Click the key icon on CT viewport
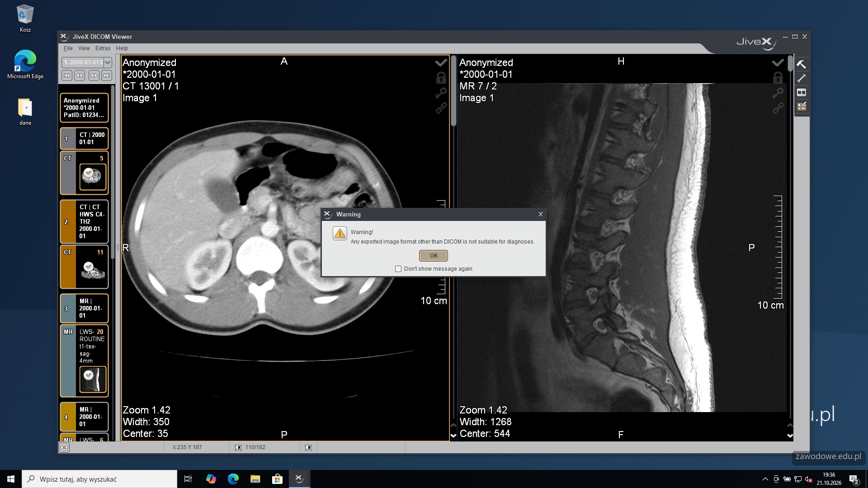The width and height of the screenshot is (868, 488). coord(441,93)
